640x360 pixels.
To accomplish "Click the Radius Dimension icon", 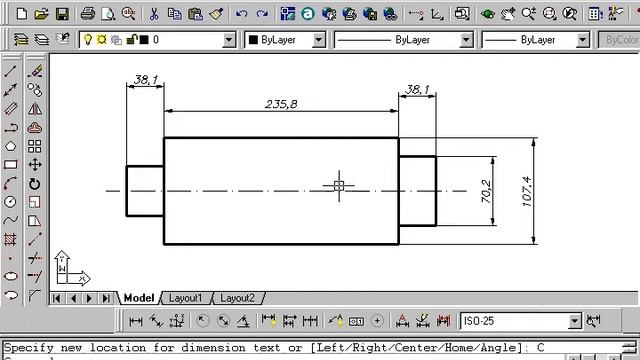I will 202,321.
